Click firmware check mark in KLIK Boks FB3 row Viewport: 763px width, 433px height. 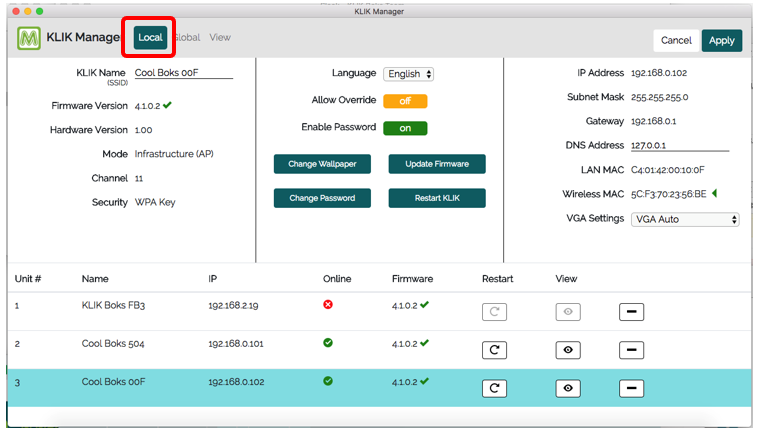[x=424, y=305]
